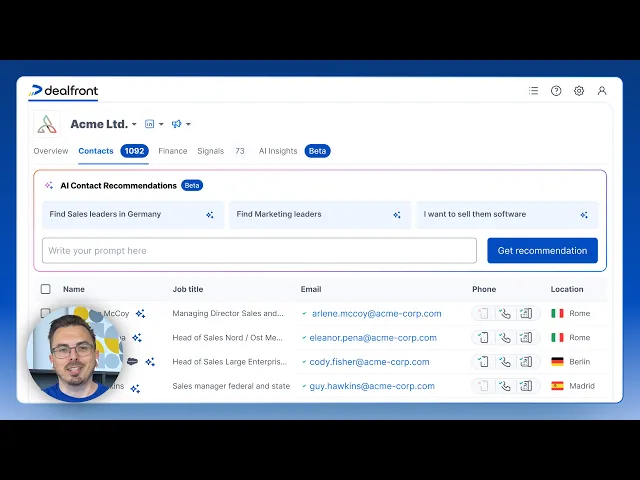Image resolution: width=640 pixels, height=480 pixels.
Task: Open the list menu icon in header
Action: click(533, 91)
